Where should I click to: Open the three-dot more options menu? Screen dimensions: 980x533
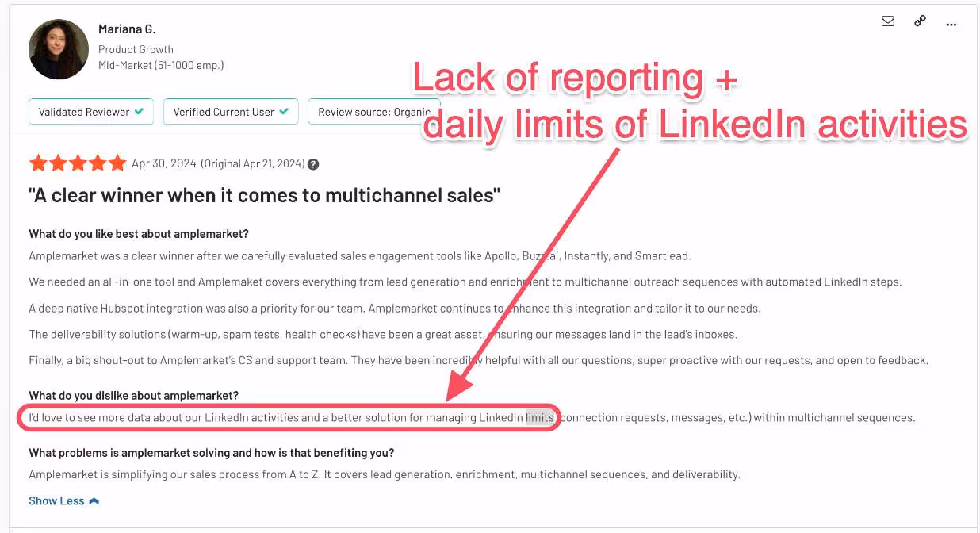(951, 25)
